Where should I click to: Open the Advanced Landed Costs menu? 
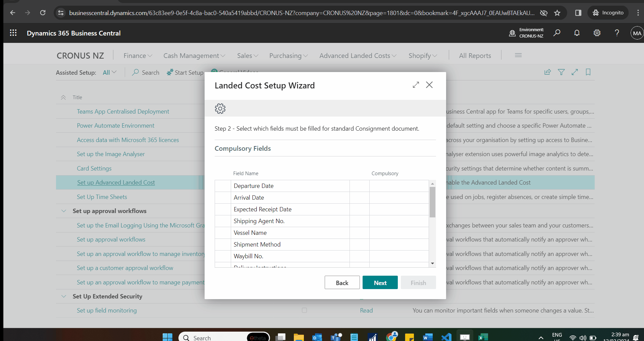click(x=358, y=56)
